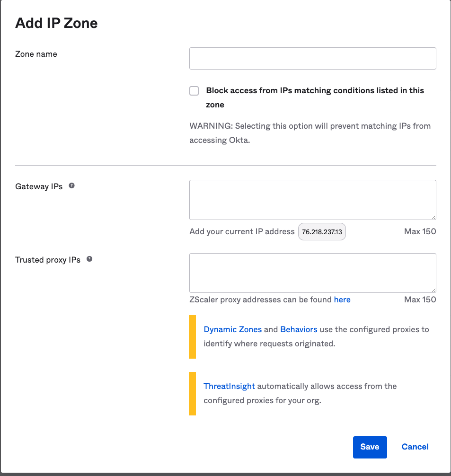The height and width of the screenshot is (476, 451).
Task: Open the ZScaler proxy addresses 'here' link
Action: [x=342, y=300]
